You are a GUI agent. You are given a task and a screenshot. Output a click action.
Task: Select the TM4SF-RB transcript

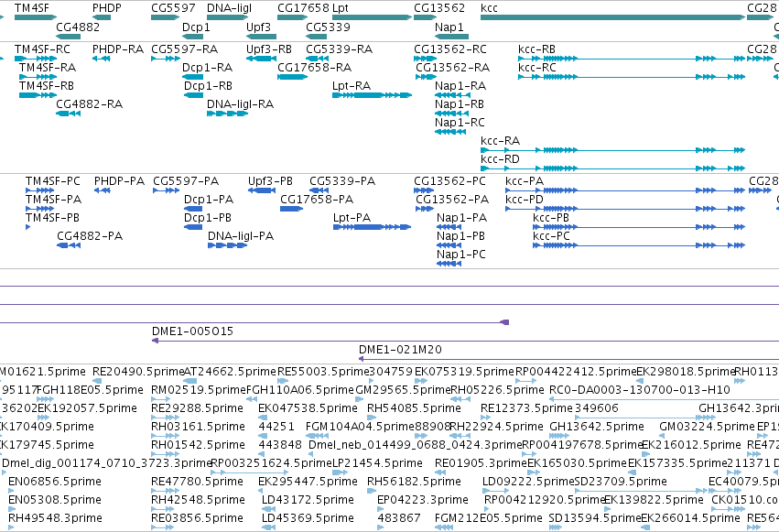pyautogui.click(x=38, y=95)
